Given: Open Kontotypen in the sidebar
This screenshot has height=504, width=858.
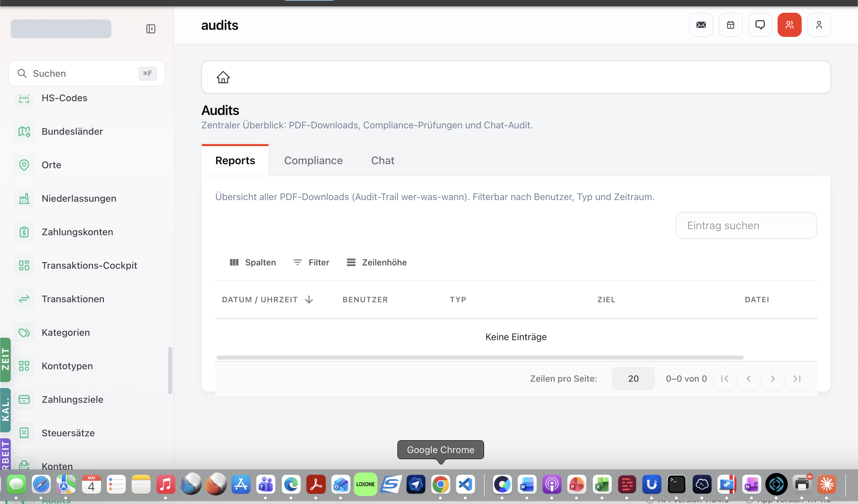Looking at the screenshot, I should [67, 366].
